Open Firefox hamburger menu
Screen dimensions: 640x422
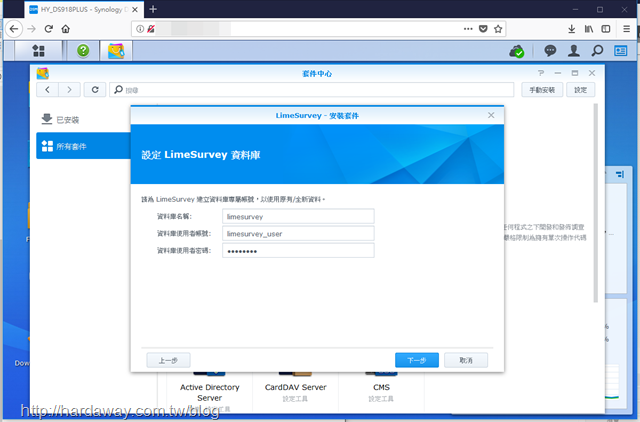pos(627,29)
